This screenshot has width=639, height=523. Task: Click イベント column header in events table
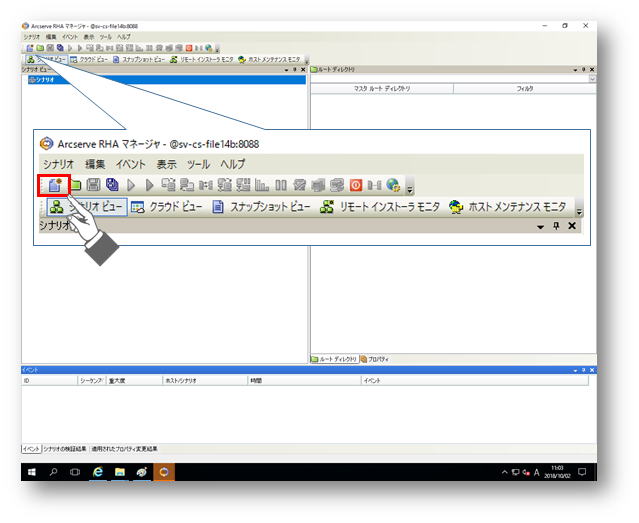tap(475, 381)
